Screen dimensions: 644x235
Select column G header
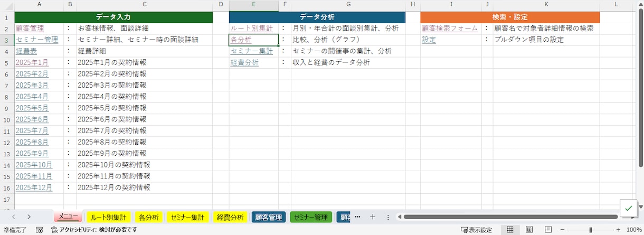click(348, 4)
